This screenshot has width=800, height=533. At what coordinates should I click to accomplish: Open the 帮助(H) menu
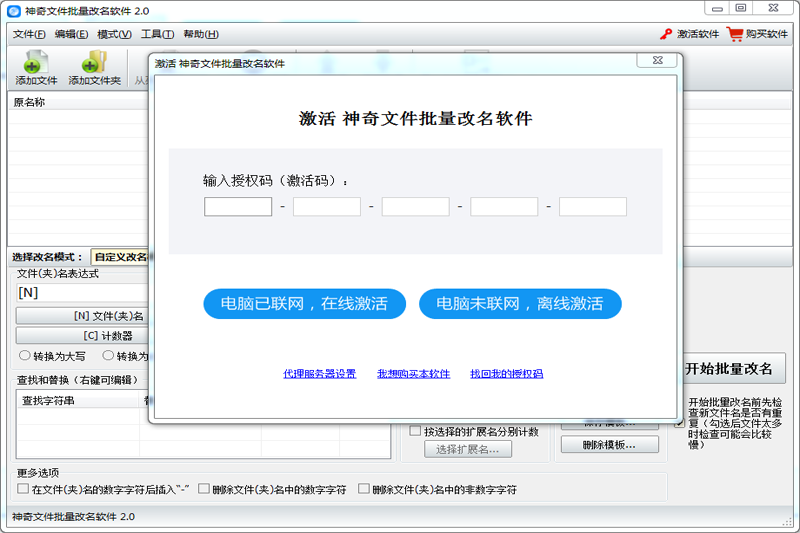201,34
